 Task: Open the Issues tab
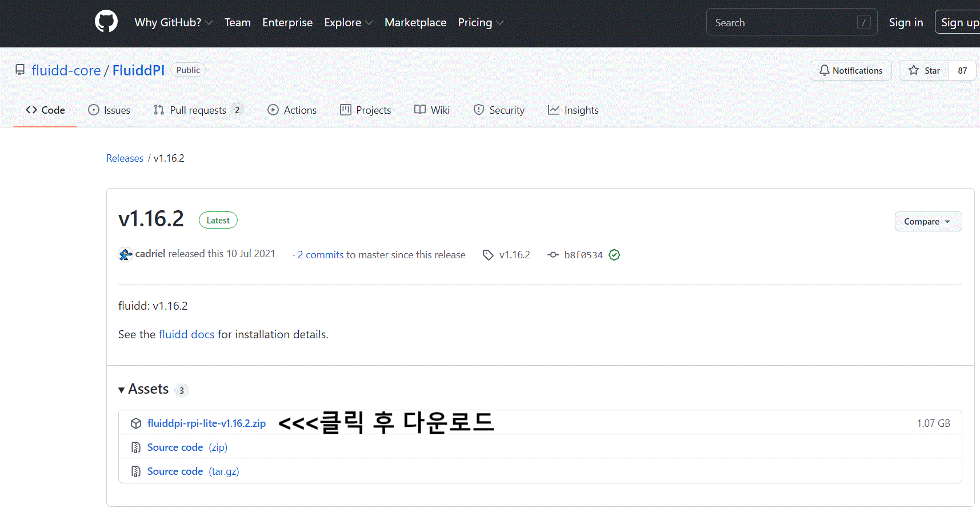pyautogui.click(x=109, y=110)
